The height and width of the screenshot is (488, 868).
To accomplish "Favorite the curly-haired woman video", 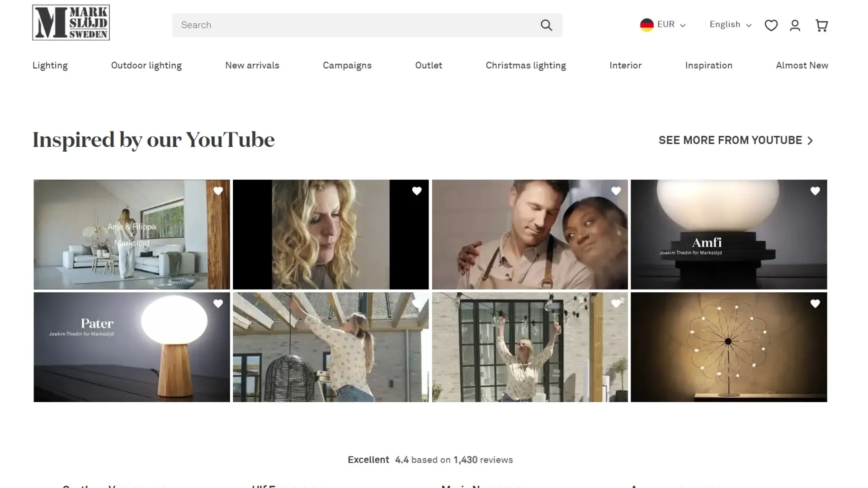I will pos(417,191).
